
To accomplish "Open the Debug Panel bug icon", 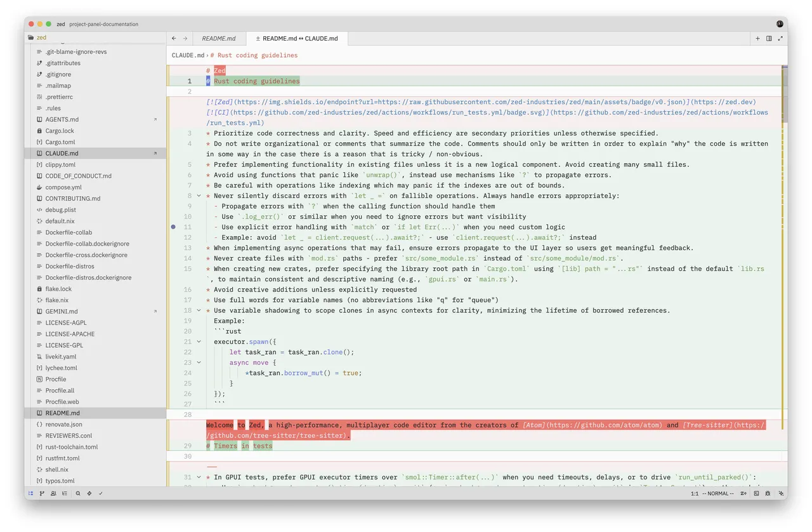I will pyautogui.click(x=768, y=493).
